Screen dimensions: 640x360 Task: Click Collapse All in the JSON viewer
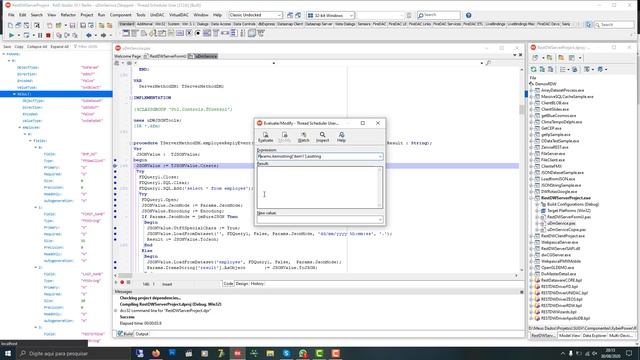[x=37, y=47]
